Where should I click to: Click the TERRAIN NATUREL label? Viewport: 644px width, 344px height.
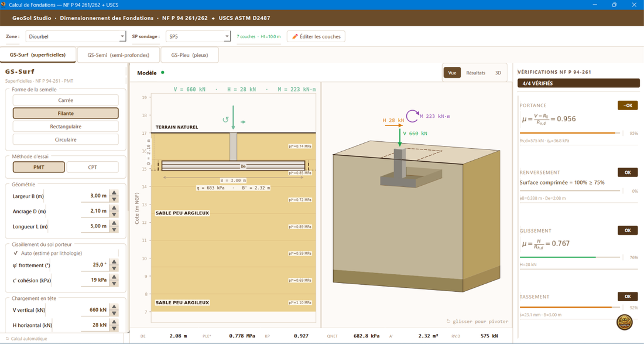(177, 127)
